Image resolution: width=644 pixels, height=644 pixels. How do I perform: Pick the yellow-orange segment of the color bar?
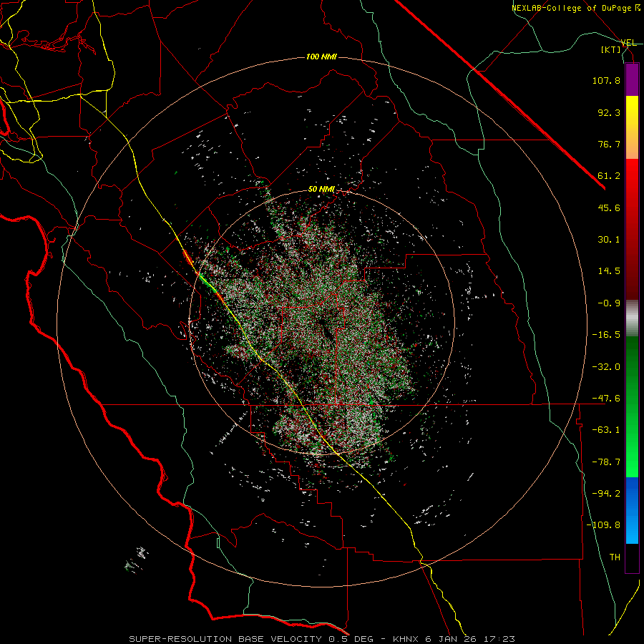click(x=632, y=127)
